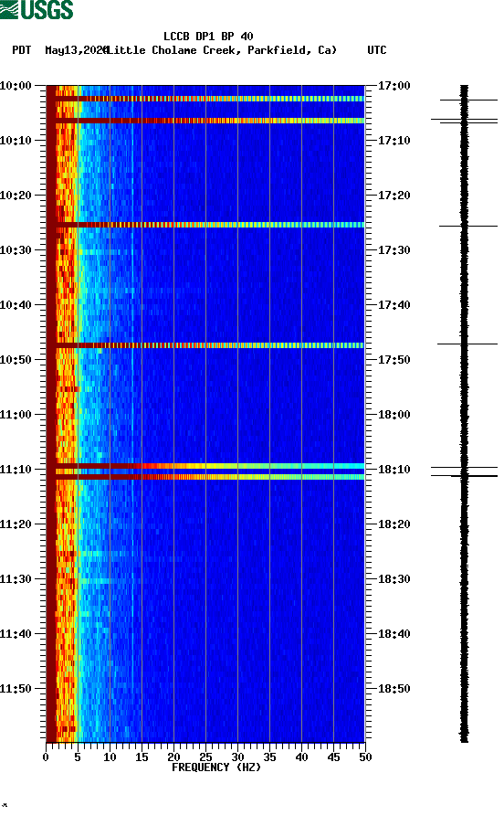Click the 17:20 UTC time label

[394, 196]
